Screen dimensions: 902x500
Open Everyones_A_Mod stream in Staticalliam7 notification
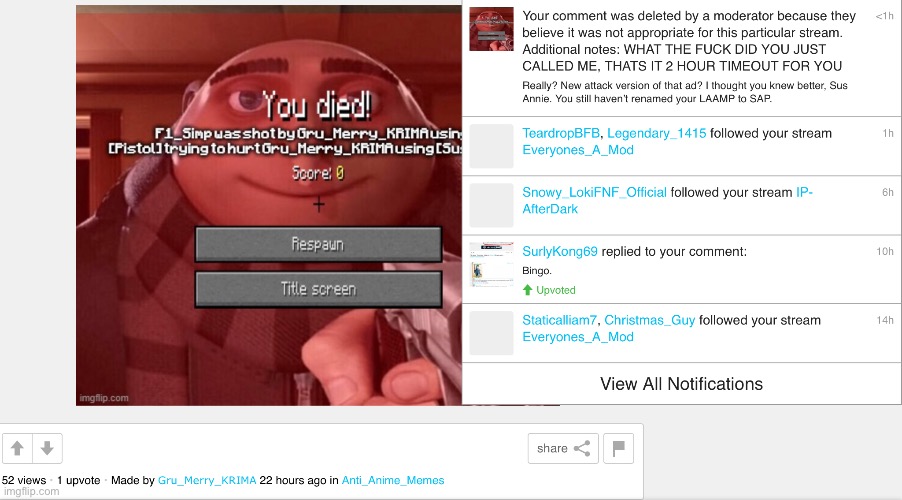pyautogui.click(x=578, y=337)
